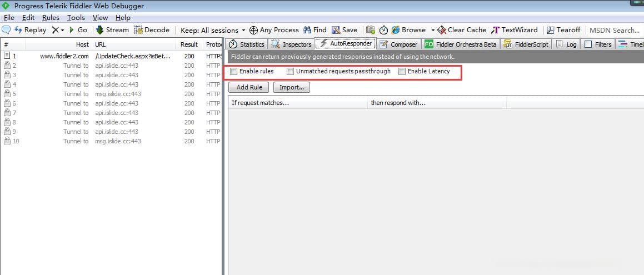644x275 pixels.
Task: Click the comment speech bubble icon
Action: tap(6, 29)
